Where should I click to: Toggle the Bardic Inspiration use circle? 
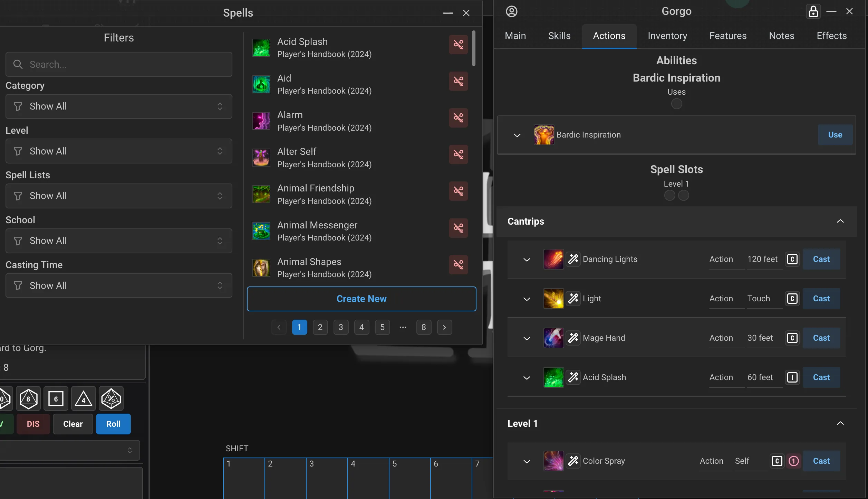pyautogui.click(x=676, y=104)
